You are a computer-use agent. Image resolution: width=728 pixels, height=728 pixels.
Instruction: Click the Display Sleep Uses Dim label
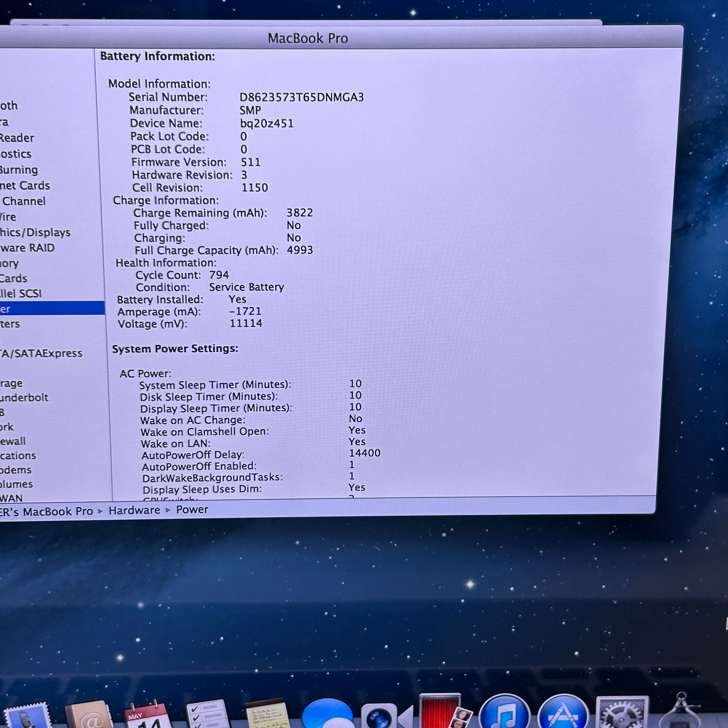[x=202, y=489]
